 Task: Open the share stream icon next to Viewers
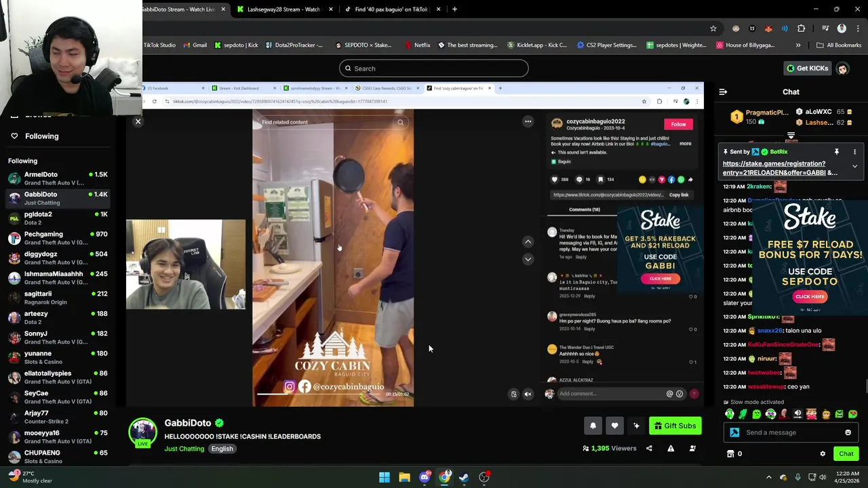649,448
